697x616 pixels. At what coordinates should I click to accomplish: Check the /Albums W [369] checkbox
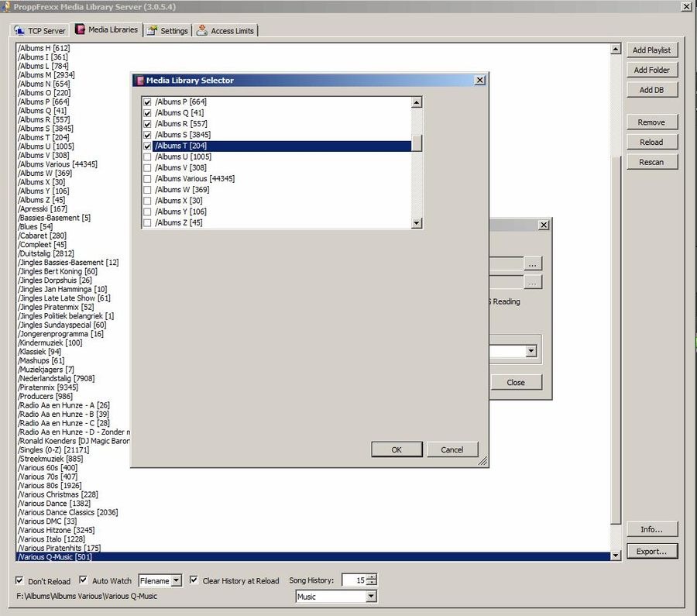[148, 190]
